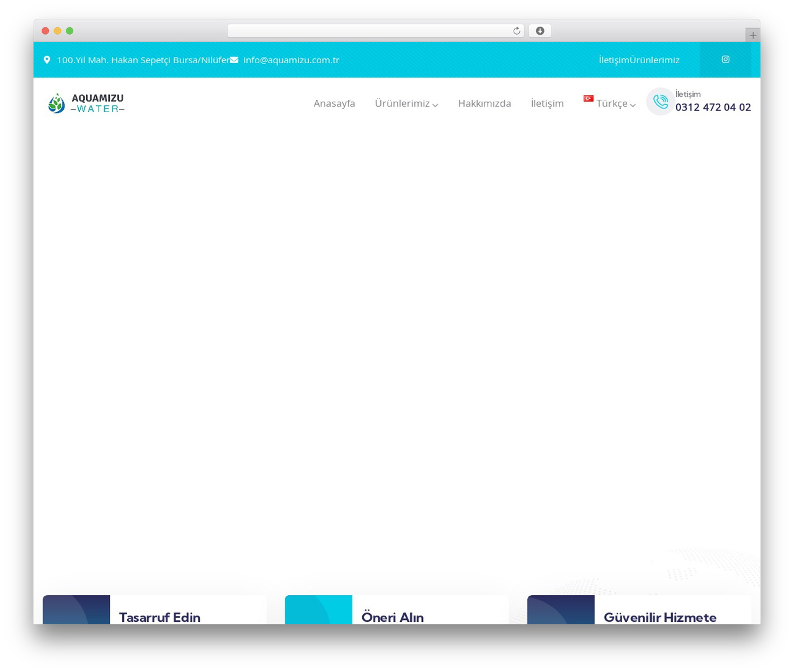The image size is (794, 672).
Task: Open the Aquamizu Water logo
Action: tap(86, 104)
